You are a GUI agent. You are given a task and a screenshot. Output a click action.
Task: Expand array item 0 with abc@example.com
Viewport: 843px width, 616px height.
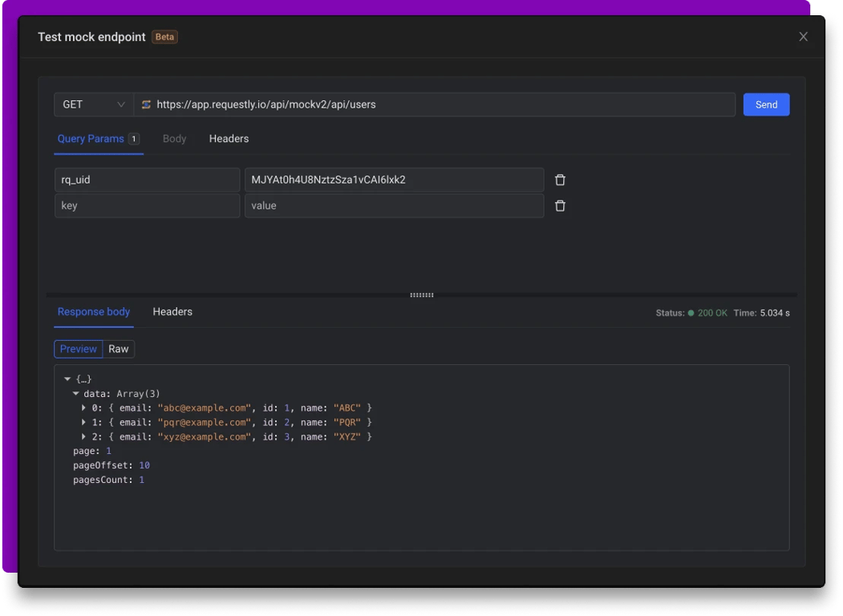84,408
